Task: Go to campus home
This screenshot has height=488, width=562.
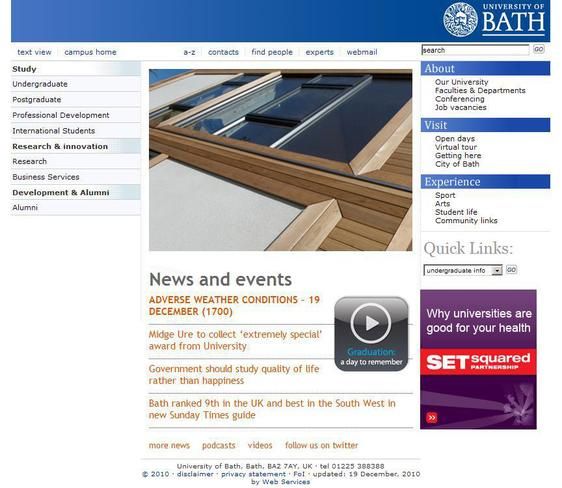Action: coord(90,52)
